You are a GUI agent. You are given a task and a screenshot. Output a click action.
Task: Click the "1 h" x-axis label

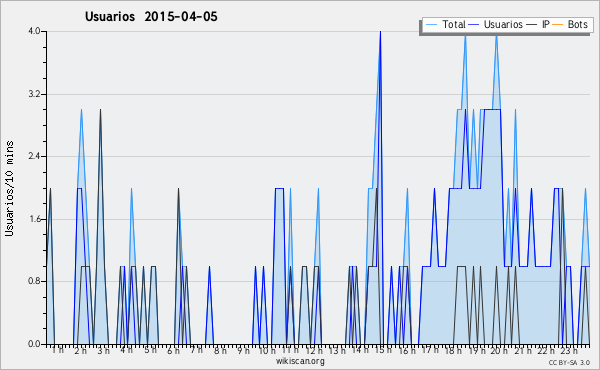click(x=58, y=350)
